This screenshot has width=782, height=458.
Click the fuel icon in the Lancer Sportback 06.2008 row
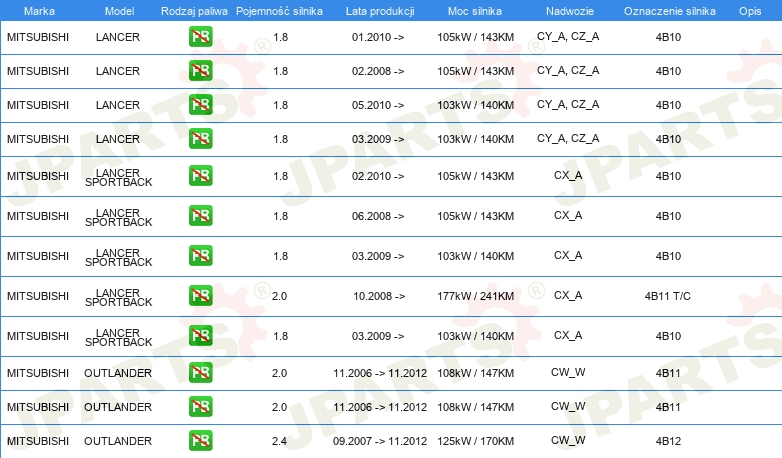tap(200, 216)
